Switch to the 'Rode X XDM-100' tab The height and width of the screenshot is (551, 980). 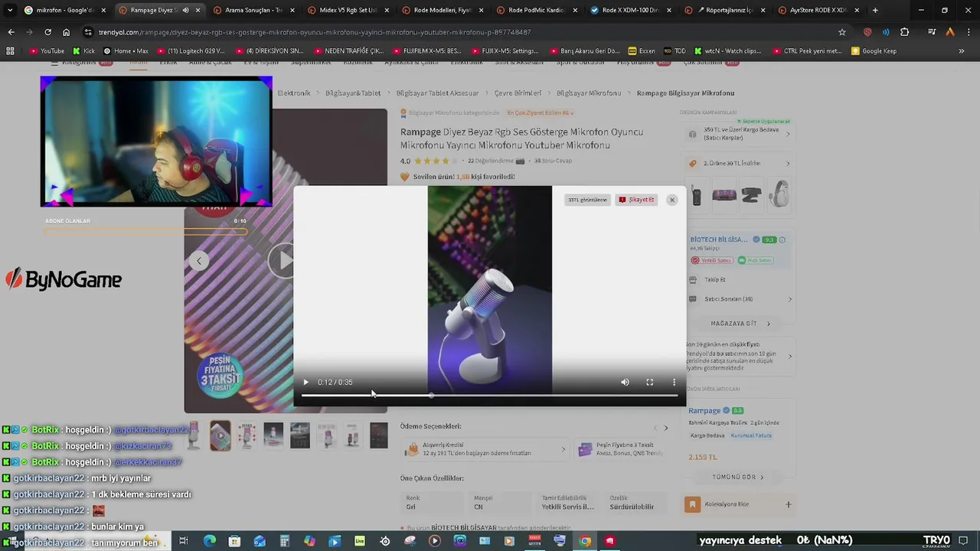pyautogui.click(x=629, y=10)
